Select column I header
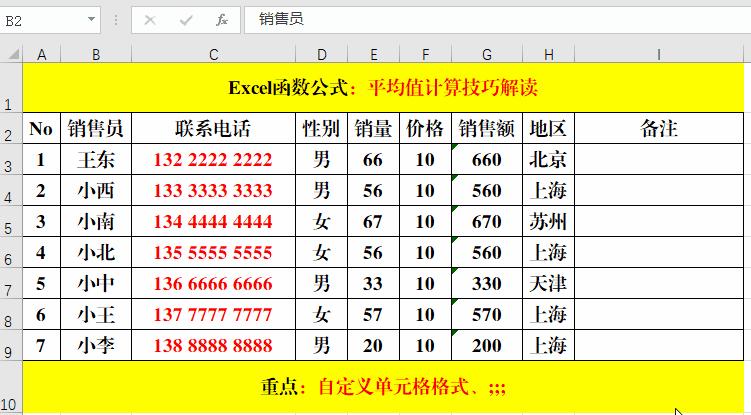This screenshot has width=751, height=415. point(659,55)
